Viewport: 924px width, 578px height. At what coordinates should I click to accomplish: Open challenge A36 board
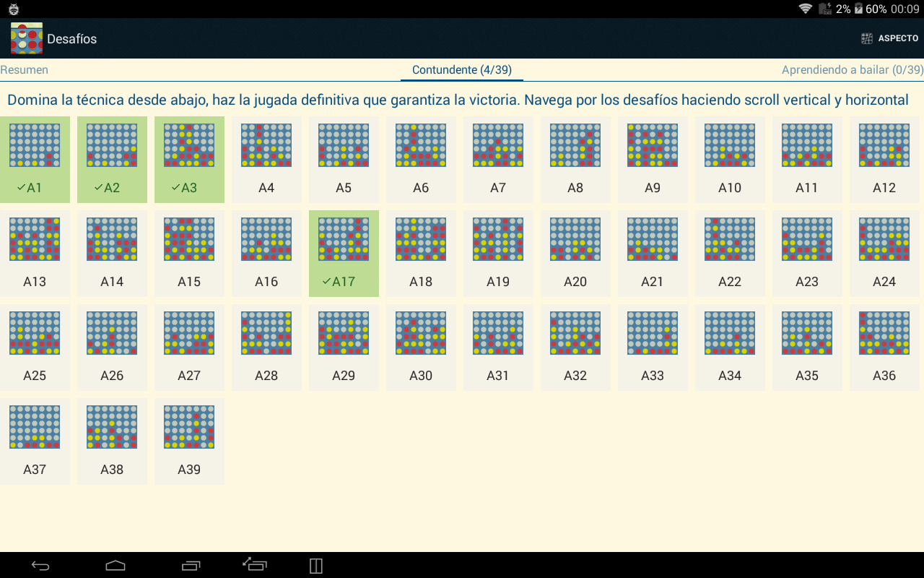pos(884,348)
